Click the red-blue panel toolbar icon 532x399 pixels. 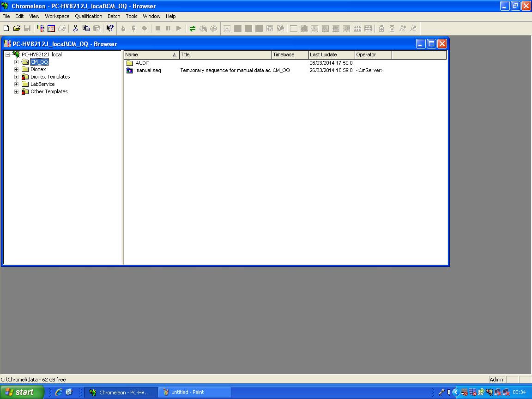[x=51, y=29]
